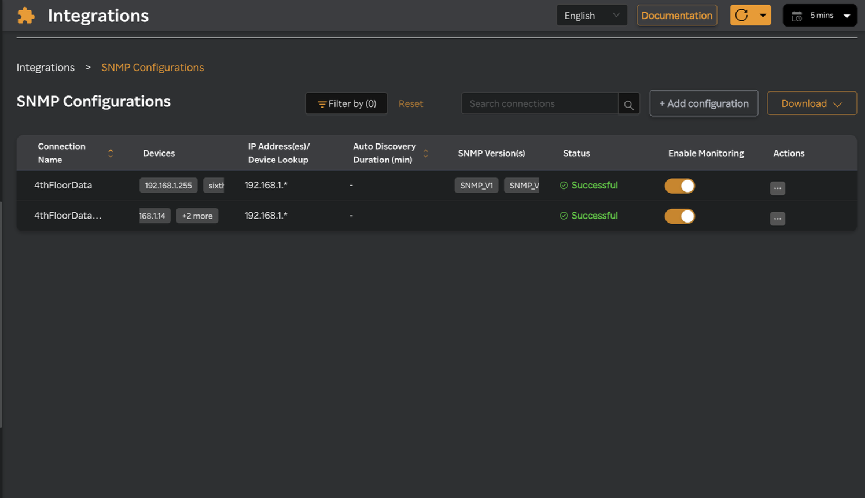868x503 pixels.
Task: Open actions ellipsis for second configuration row
Action: [777, 219]
